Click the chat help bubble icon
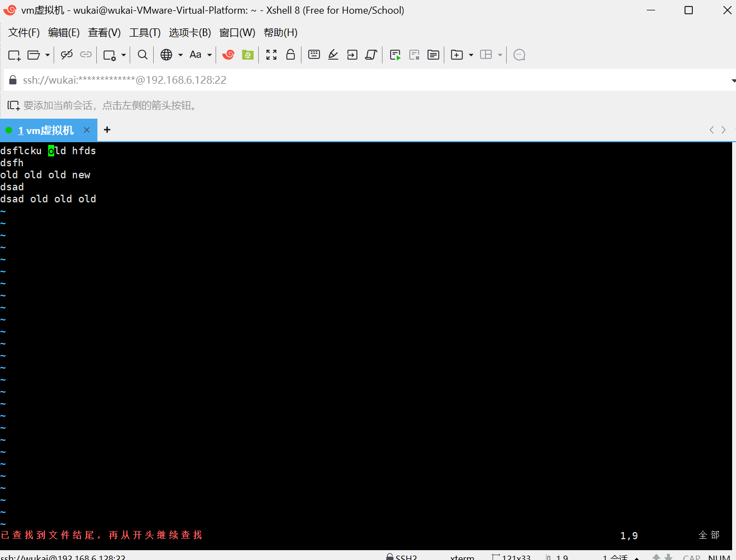 click(x=520, y=55)
